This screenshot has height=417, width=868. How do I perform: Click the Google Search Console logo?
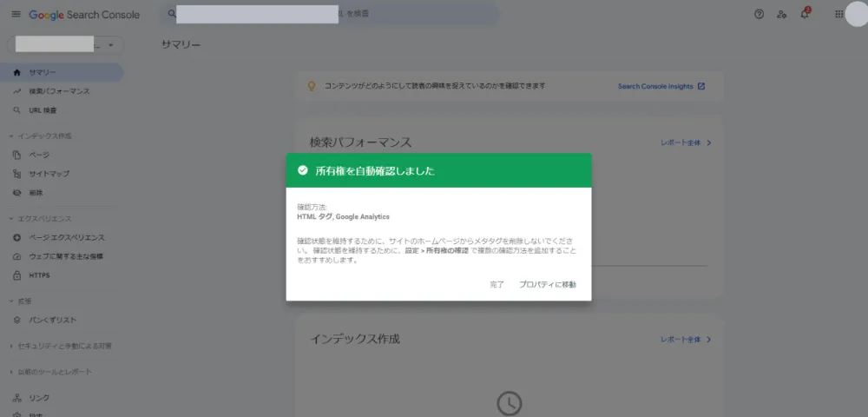click(x=84, y=15)
